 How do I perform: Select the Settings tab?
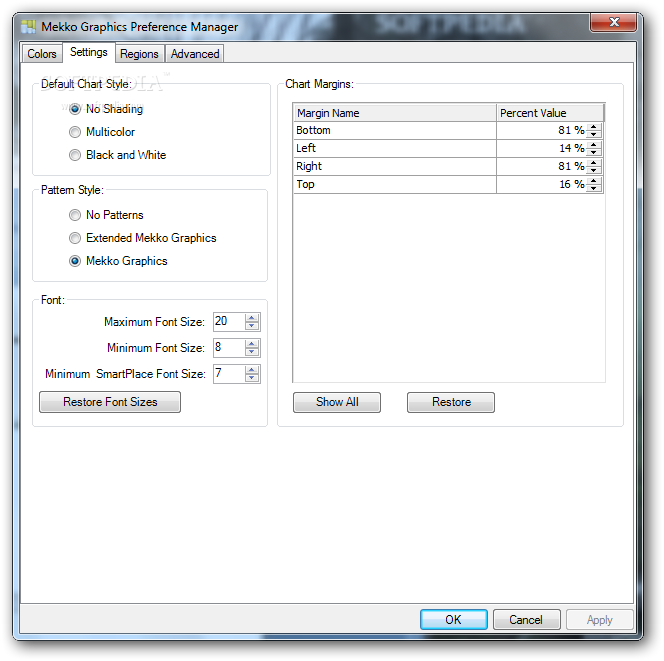point(89,52)
